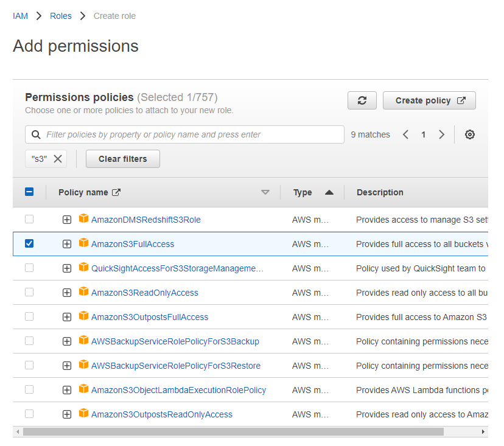Check the AmazonS3OutpostsReadOnlyAccess policy checkbox
Screen dimensions: 504x446
[29, 414]
